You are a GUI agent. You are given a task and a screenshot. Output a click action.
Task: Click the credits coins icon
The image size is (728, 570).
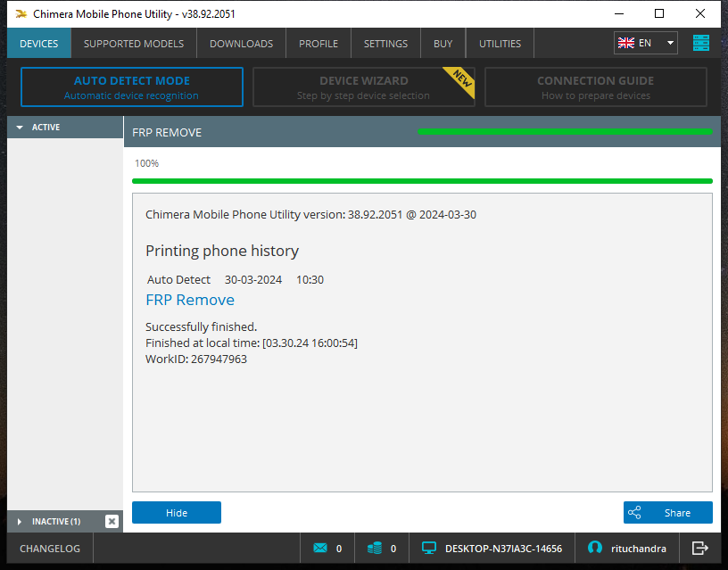(x=375, y=549)
